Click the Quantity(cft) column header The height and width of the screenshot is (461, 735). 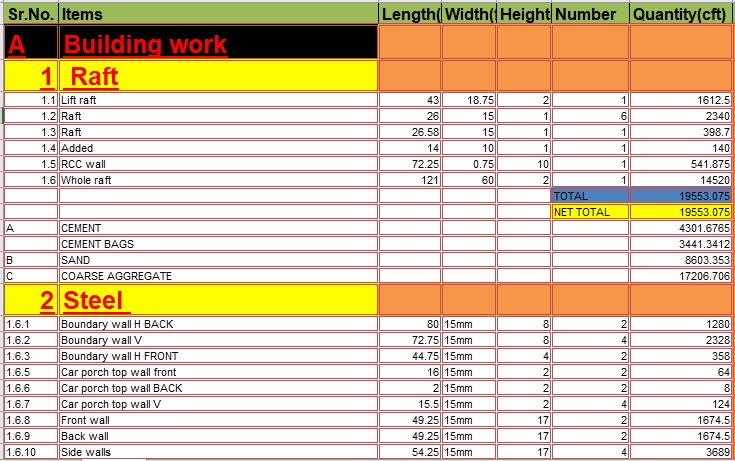point(681,14)
